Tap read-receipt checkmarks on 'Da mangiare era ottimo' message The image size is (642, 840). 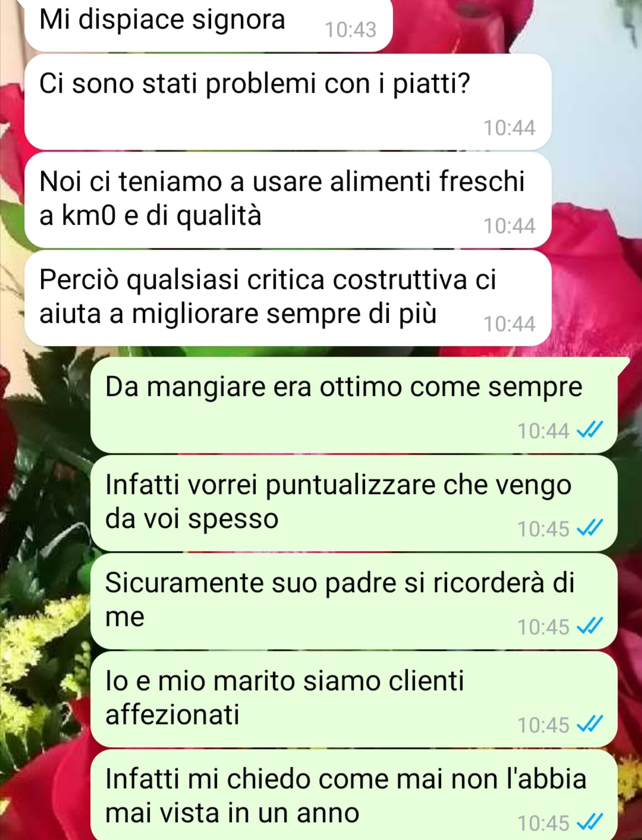click(590, 429)
